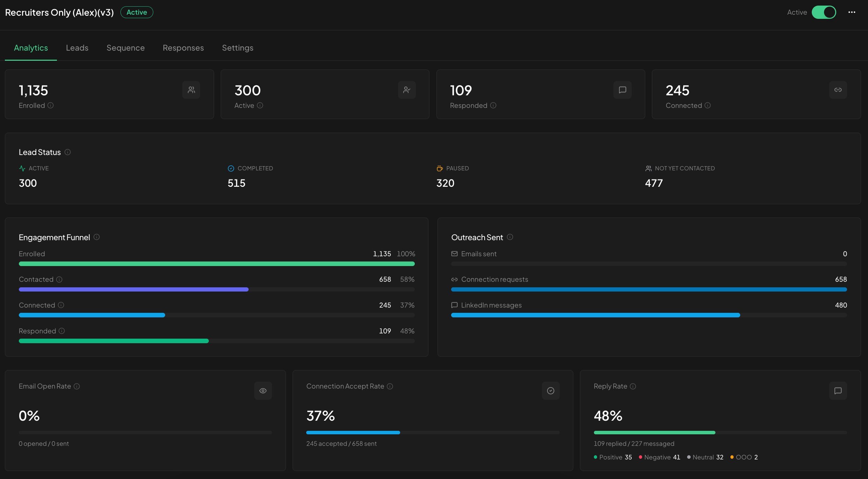868x479 pixels.
Task: Click the COMPLETED checkmark icon
Action: click(231, 168)
